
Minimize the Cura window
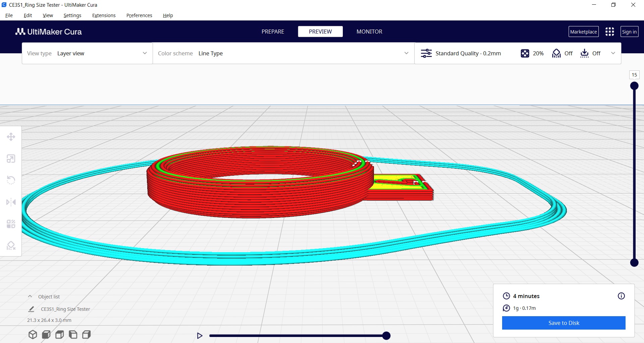(x=594, y=5)
